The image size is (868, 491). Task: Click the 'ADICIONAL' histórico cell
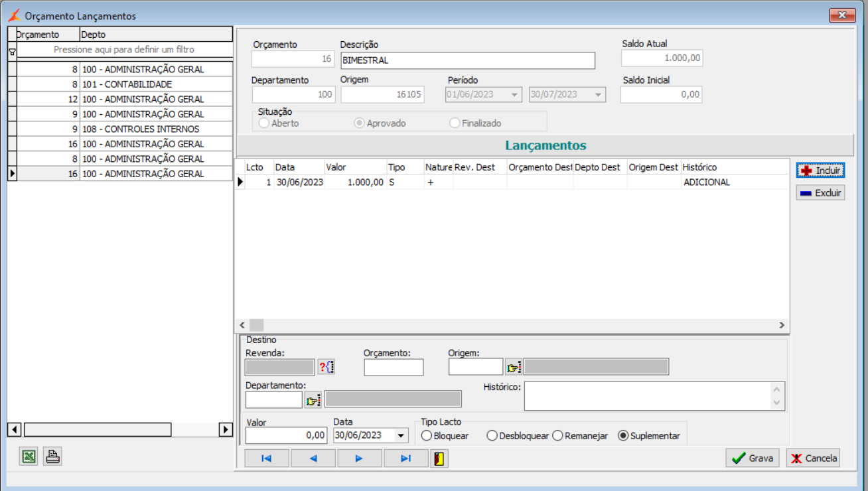[x=735, y=182]
